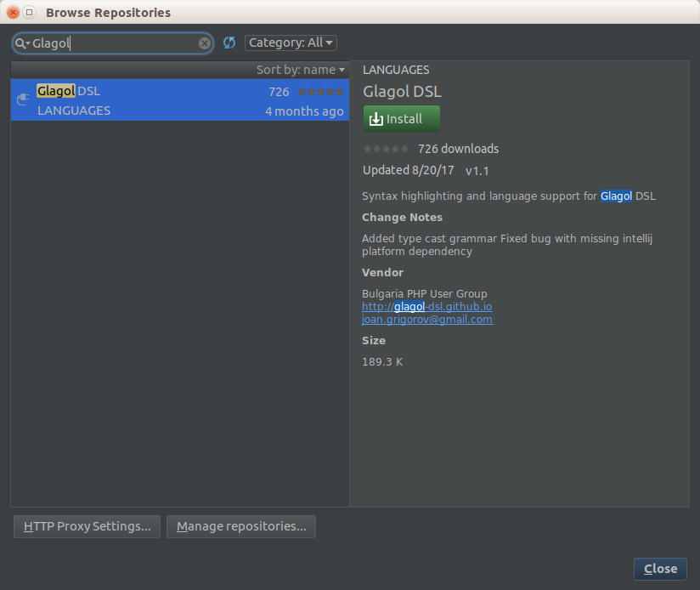This screenshot has width=700, height=590.
Task: Click the 'Change Notes' heading
Action: click(x=402, y=218)
